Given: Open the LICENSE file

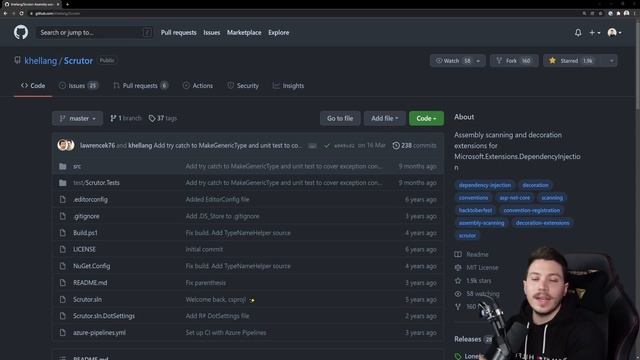Looking at the screenshot, I should point(84,249).
